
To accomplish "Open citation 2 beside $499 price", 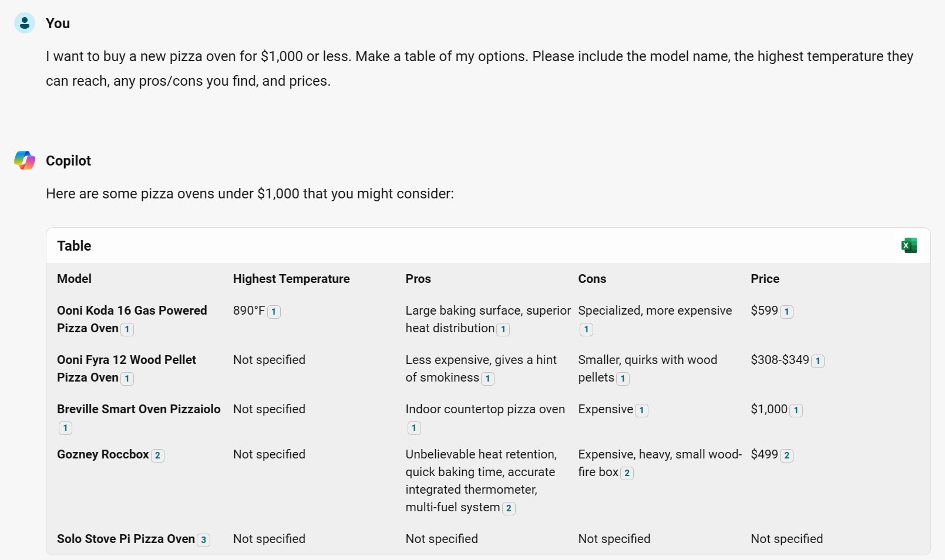I will click(x=787, y=456).
